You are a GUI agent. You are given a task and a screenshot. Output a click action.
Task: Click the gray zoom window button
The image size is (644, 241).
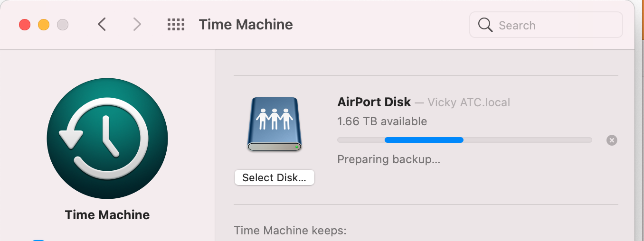coord(63,25)
